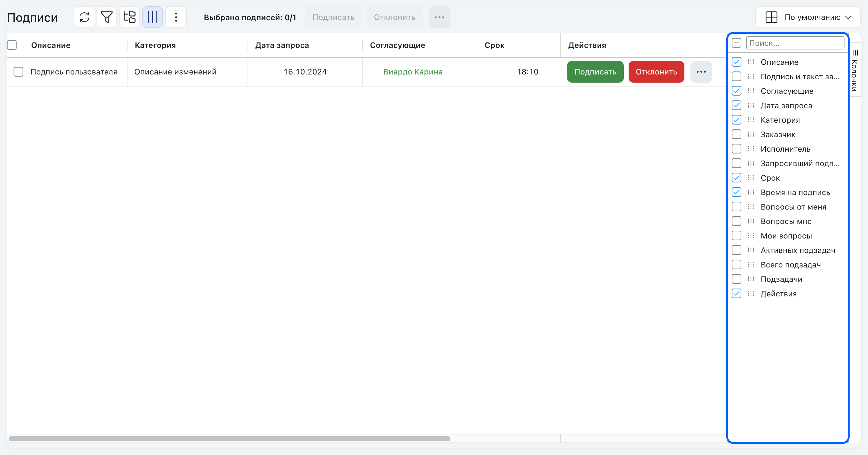868x455 pixels.
Task: Click the disabled top Подписать button
Action: click(x=333, y=17)
